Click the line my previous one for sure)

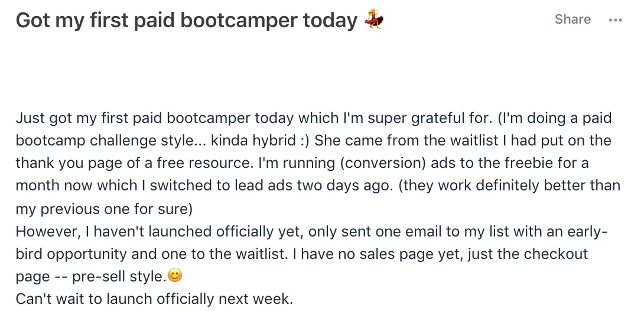pyautogui.click(x=105, y=209)
